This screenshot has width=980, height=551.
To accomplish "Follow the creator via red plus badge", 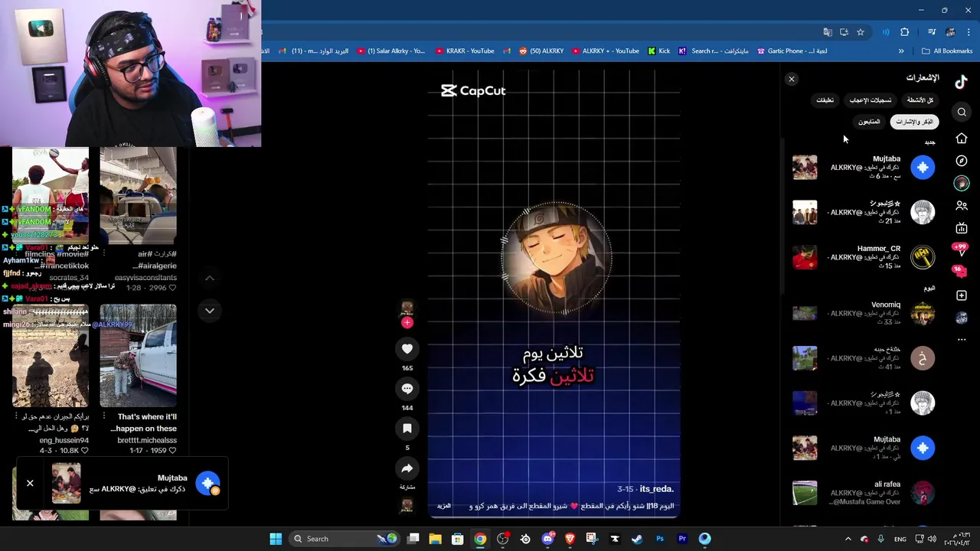I will [407, 323].
